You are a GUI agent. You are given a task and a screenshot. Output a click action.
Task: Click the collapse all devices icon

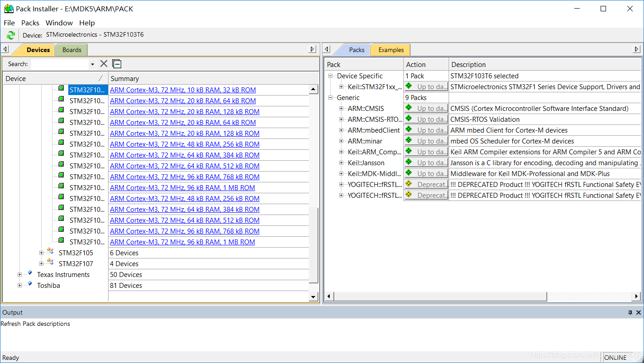click(x=117, y=64)
